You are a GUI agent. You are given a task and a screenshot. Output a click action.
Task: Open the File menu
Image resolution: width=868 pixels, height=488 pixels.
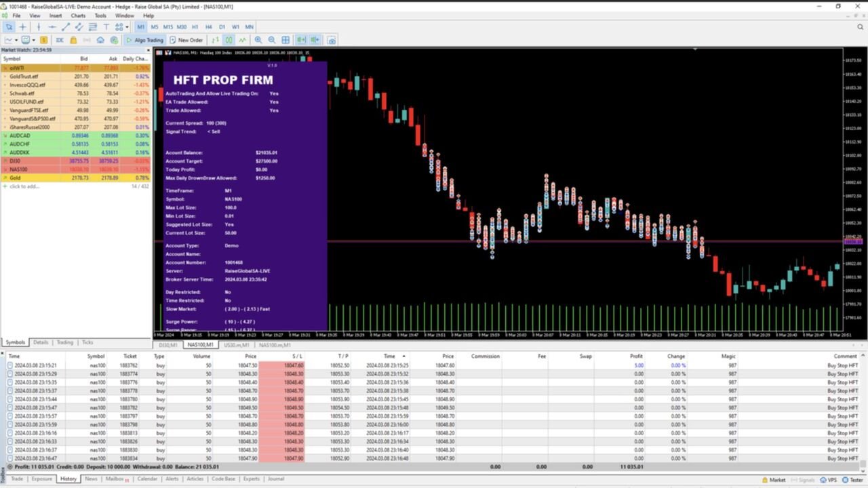[16, 16]
